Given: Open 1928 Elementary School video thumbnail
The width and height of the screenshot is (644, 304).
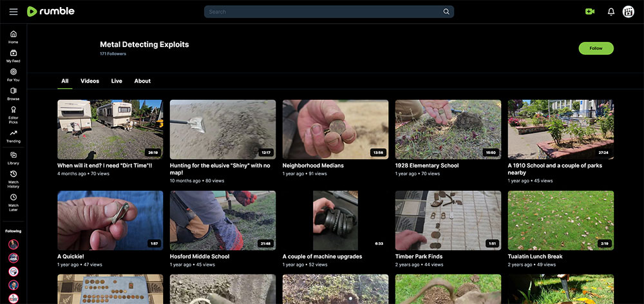Looking at the screenshot, I should point(448,129).
